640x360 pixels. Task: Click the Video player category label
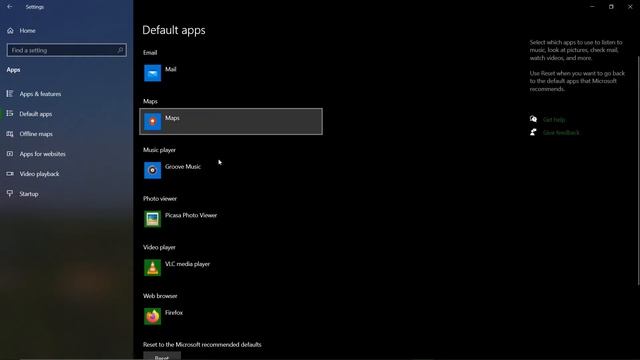coord(159,247)
